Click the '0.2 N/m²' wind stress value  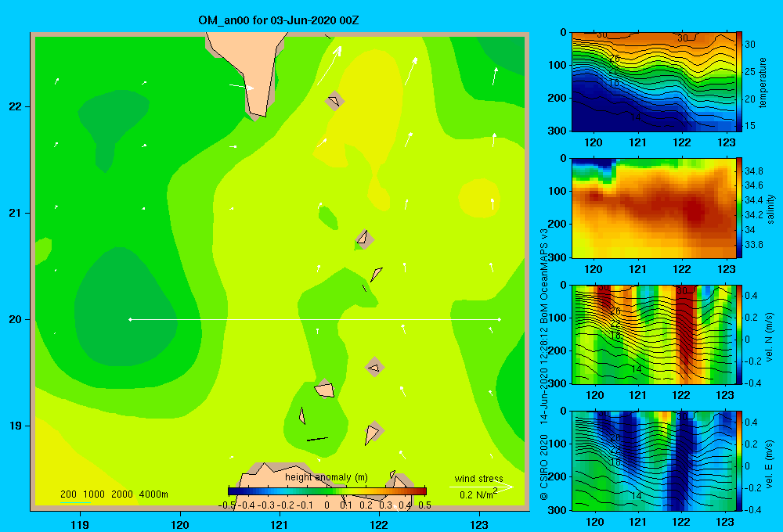(478, 494)
